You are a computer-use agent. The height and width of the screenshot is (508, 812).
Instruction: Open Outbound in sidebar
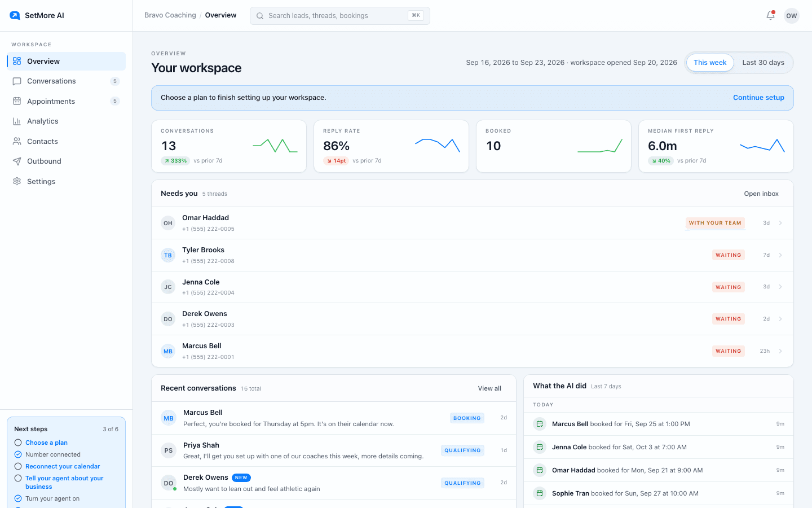[x=67, y=161]
